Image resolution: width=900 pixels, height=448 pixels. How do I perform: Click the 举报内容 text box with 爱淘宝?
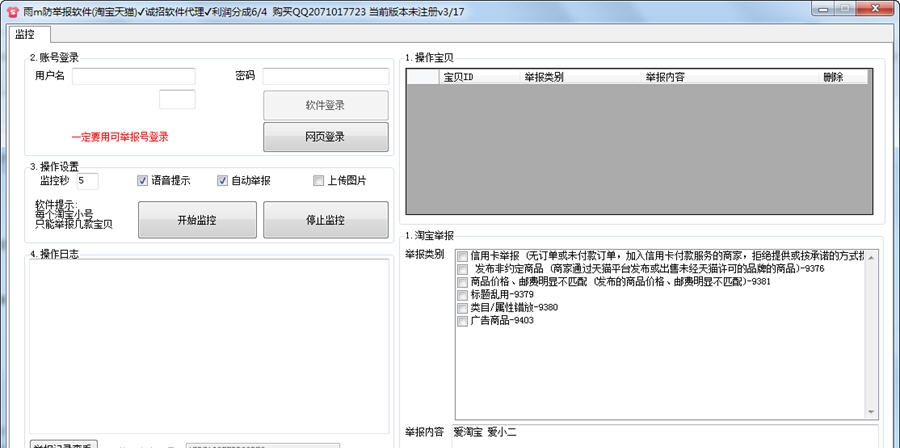pyautogui.click(x=664, y=436)
